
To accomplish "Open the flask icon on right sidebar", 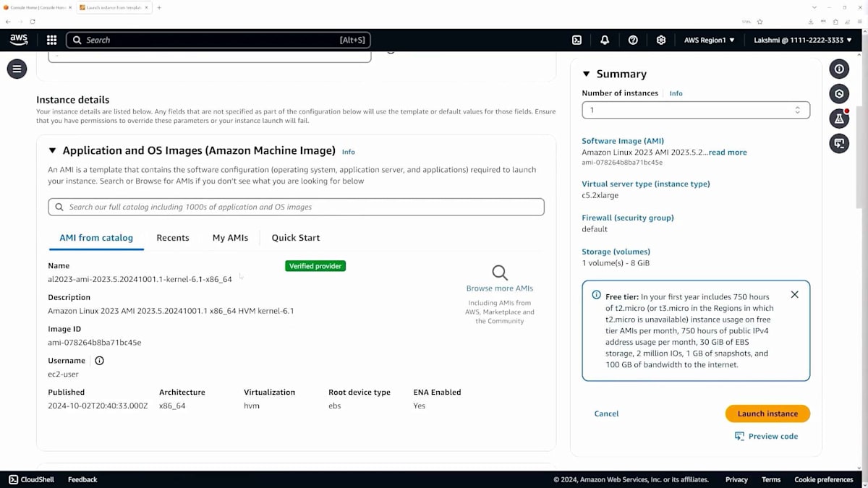I will click(x=839, y=119).
